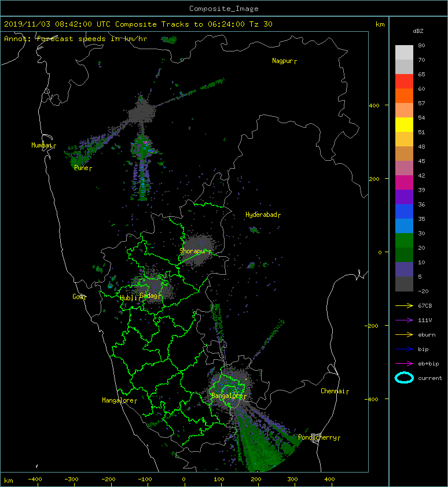The width and height of the screenshot is (448, 487).
Task: Pick the green 20 dBZ color swatch
Action: click(404, 241)
